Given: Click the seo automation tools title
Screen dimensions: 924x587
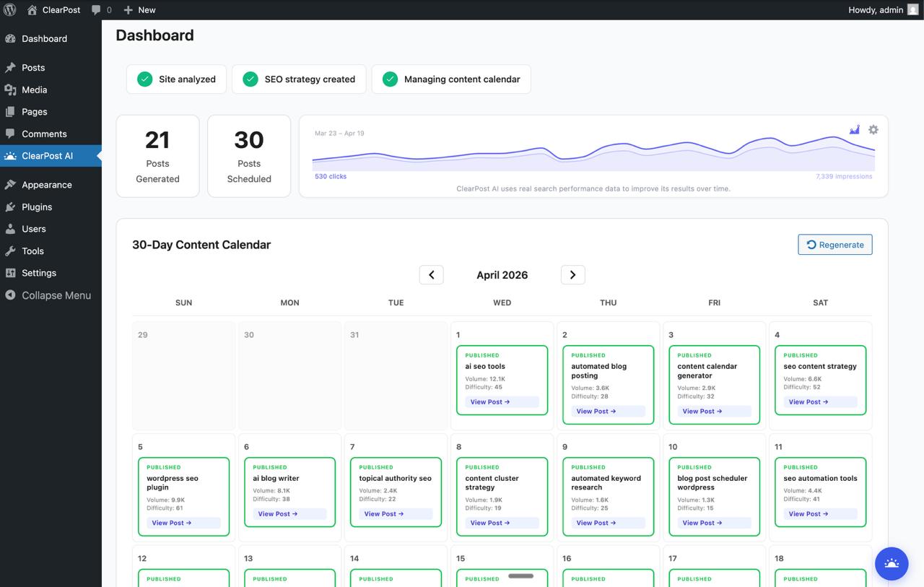Looking at the screenshot, I should (820, 479).
